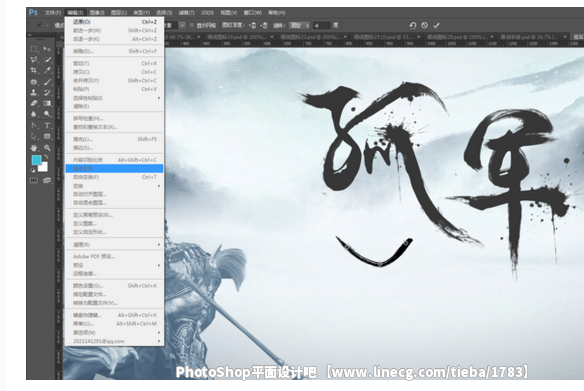Choose Free Transform Ctrl+T menu item
Viewport: 584px width, 391px height.
click(x=114, y=177)
